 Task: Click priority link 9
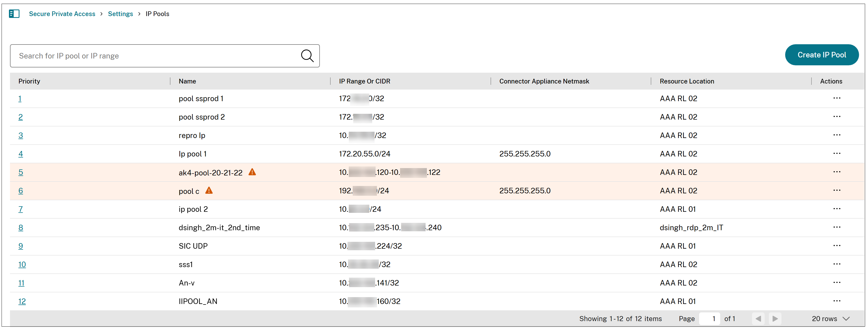pyautogui.click(x=21, y=246)
